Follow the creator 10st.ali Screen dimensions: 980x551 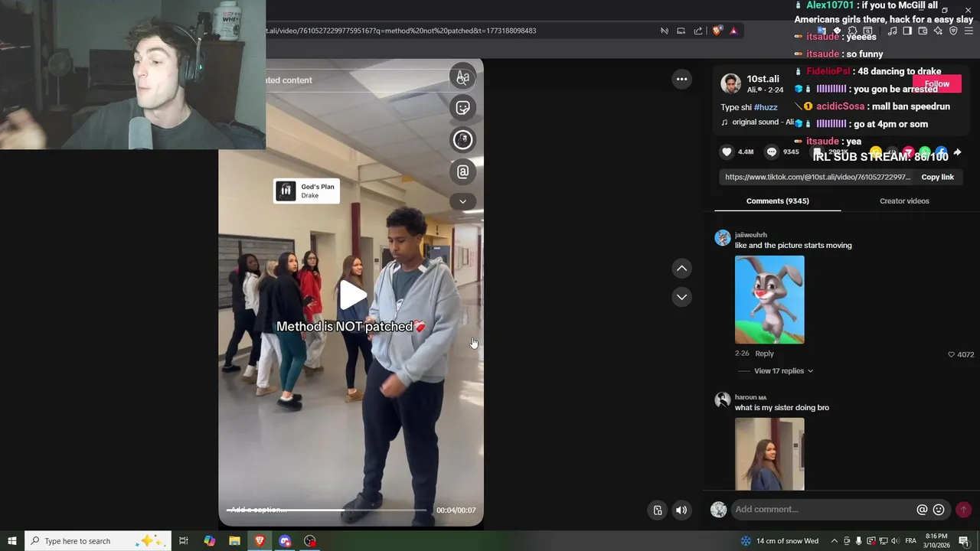click(937, 84)
